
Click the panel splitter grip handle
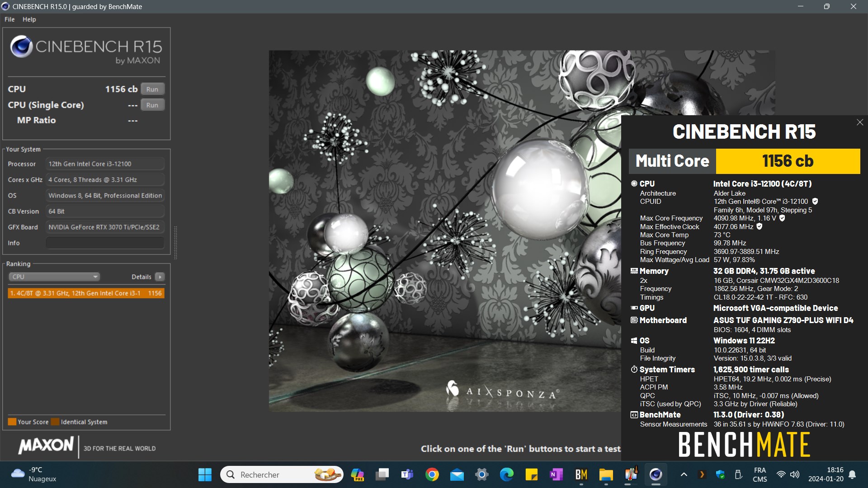tap(175, 243)
